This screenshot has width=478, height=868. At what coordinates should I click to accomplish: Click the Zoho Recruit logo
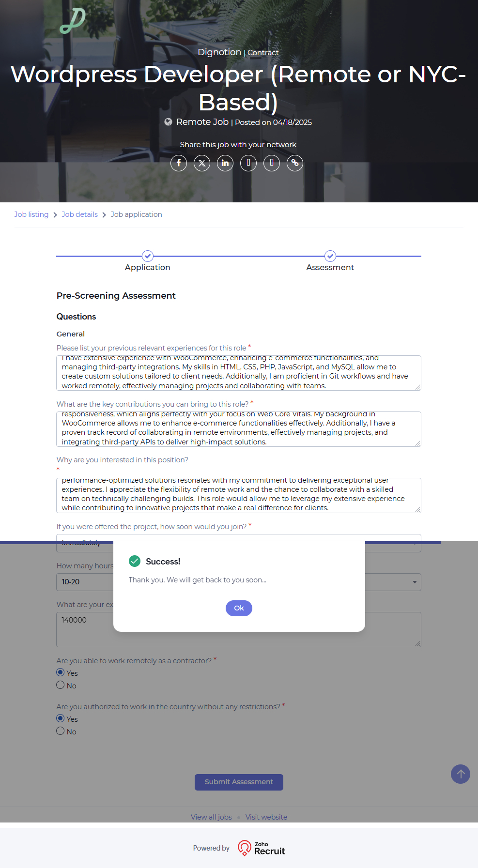click(x=262, y=848)
